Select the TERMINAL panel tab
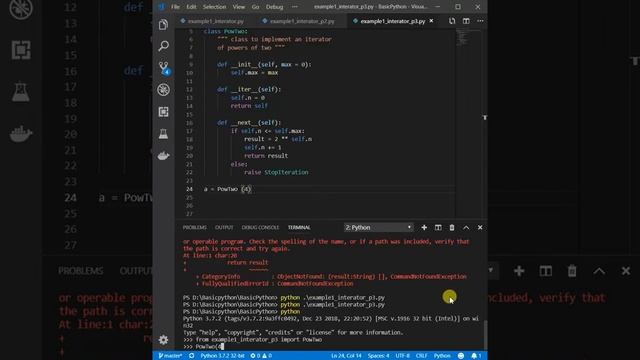The image size is (640, 360). [x=299, y=227]
